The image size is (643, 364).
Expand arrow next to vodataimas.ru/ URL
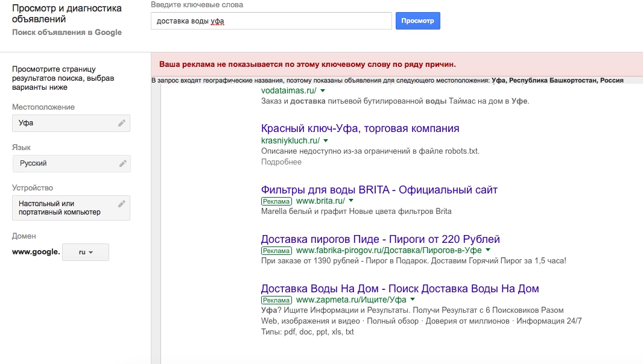[323, 90]
